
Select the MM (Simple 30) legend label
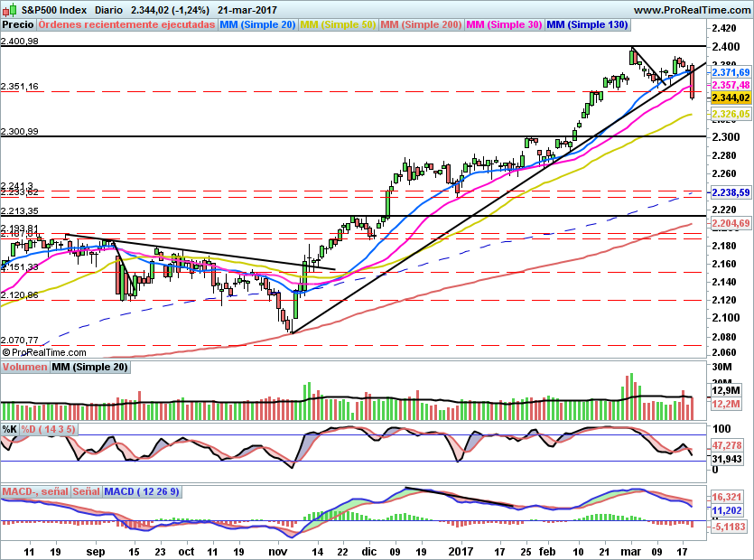(x=504, y=24)
